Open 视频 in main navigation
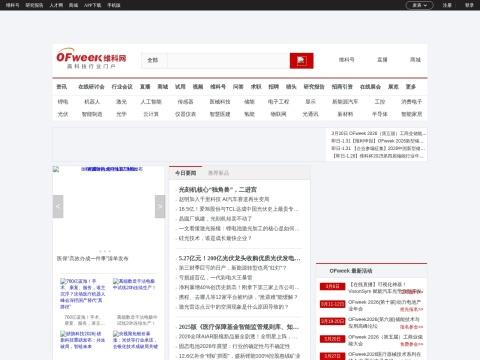The height and width of the screenshot is (360, 480). (198, 87)
